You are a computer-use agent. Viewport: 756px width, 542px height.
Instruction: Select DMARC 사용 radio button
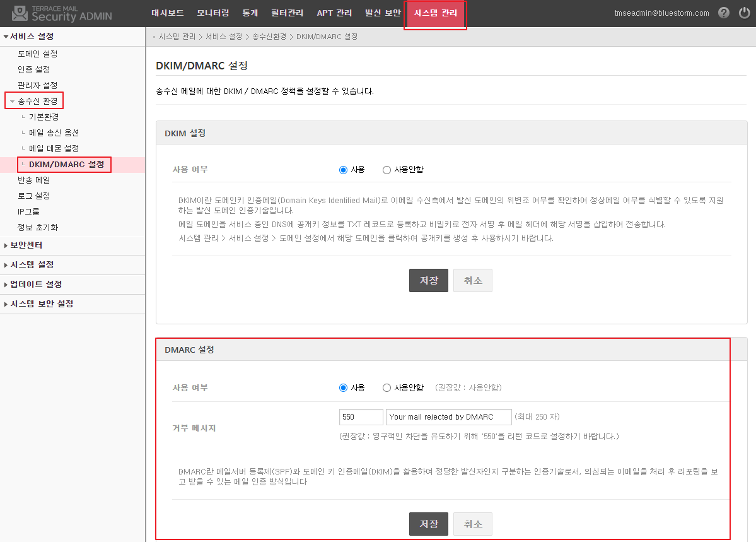pyautogui.click(x=343, y=387)
